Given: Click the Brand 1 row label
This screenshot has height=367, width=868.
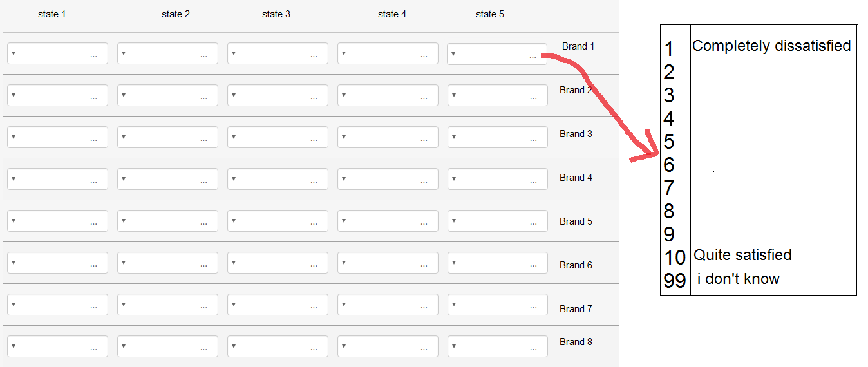Looking at the screenshot, I should pos(578,46).
